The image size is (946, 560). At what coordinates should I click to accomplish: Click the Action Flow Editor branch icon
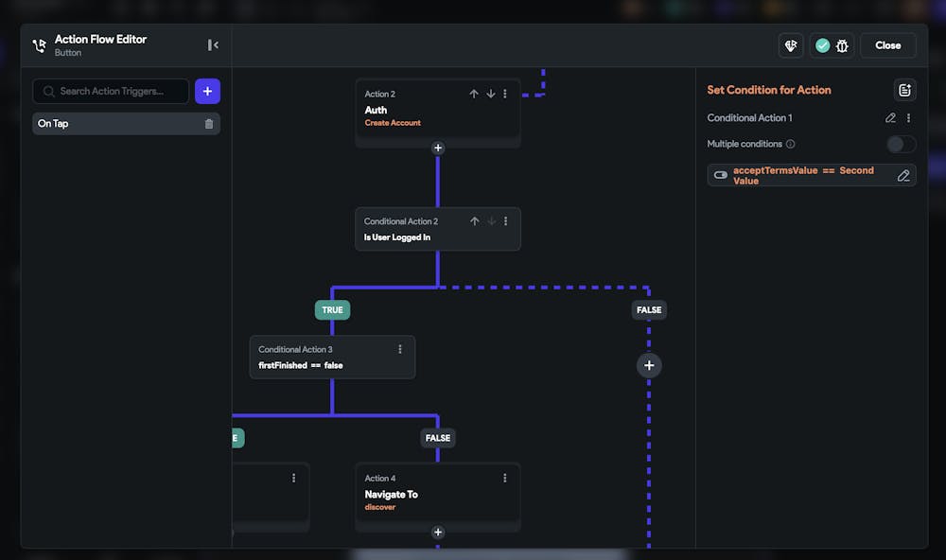point(39,45)
